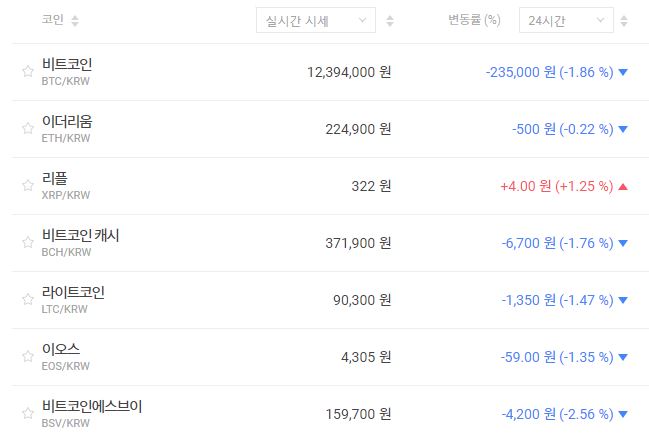Sort by coin name arrows
649x440 pixels.
76,21
